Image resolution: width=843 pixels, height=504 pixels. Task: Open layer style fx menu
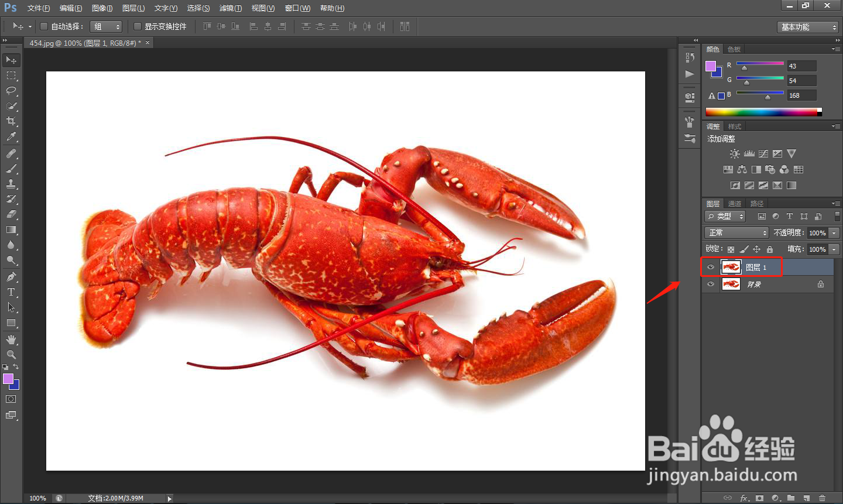(x=744, y=498)
